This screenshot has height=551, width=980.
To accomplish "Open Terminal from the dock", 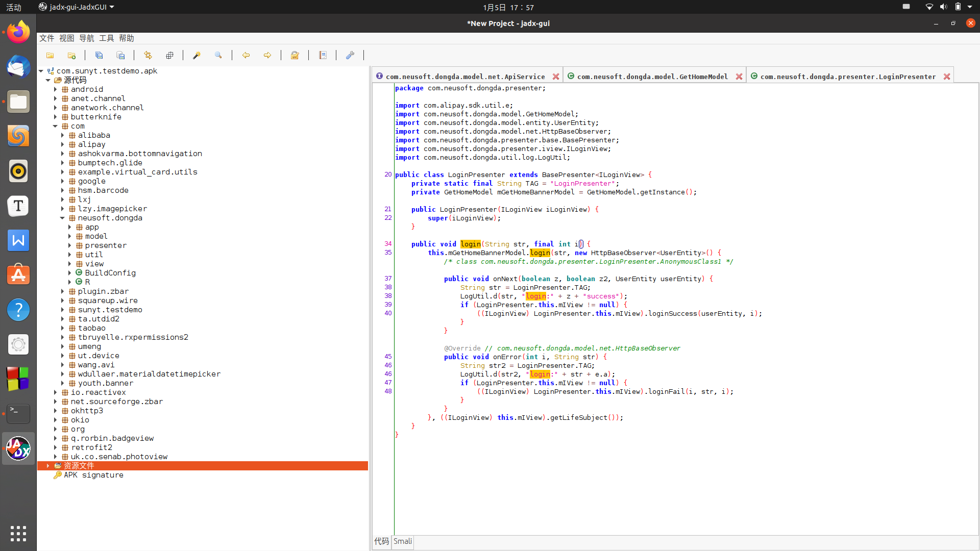I will (18, 414).
